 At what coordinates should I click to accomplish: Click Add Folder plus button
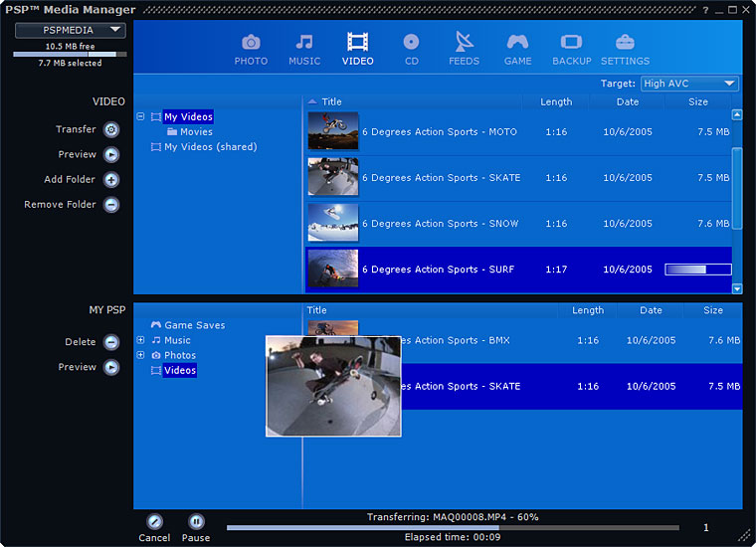point(111,180)
